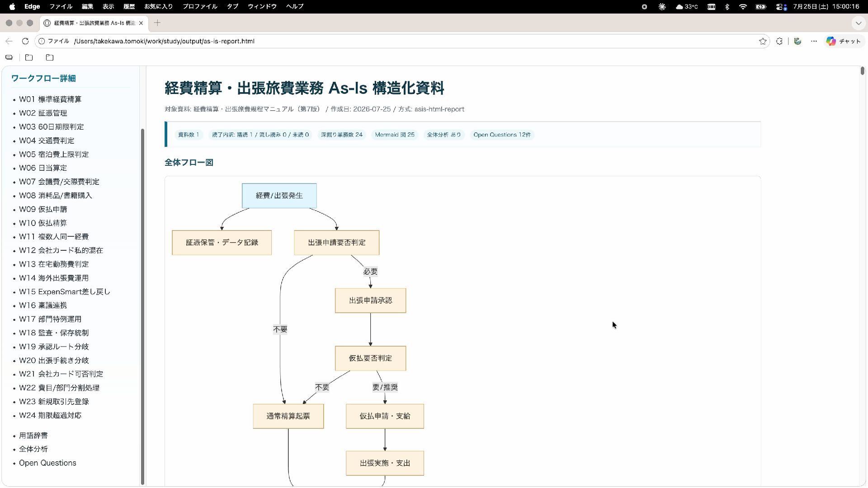Open the 用語辞書 sidebar link

pos(33,436)
